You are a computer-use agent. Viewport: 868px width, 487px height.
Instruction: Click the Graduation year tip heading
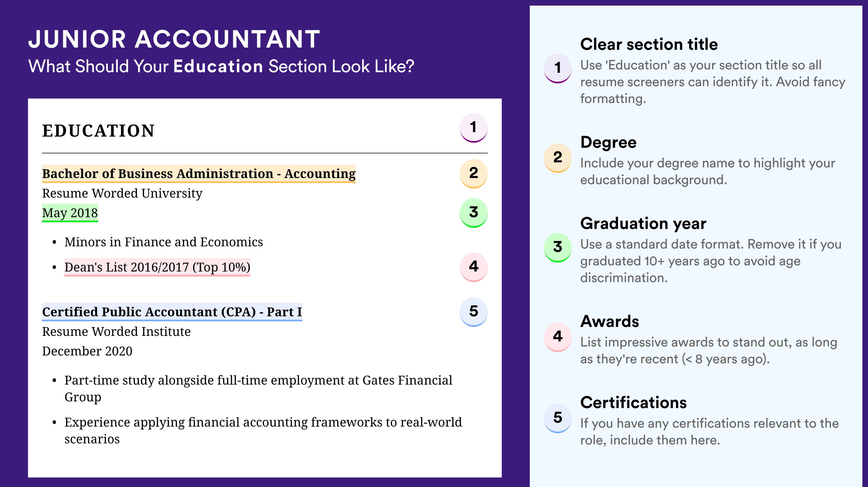(x=643, y=223)
